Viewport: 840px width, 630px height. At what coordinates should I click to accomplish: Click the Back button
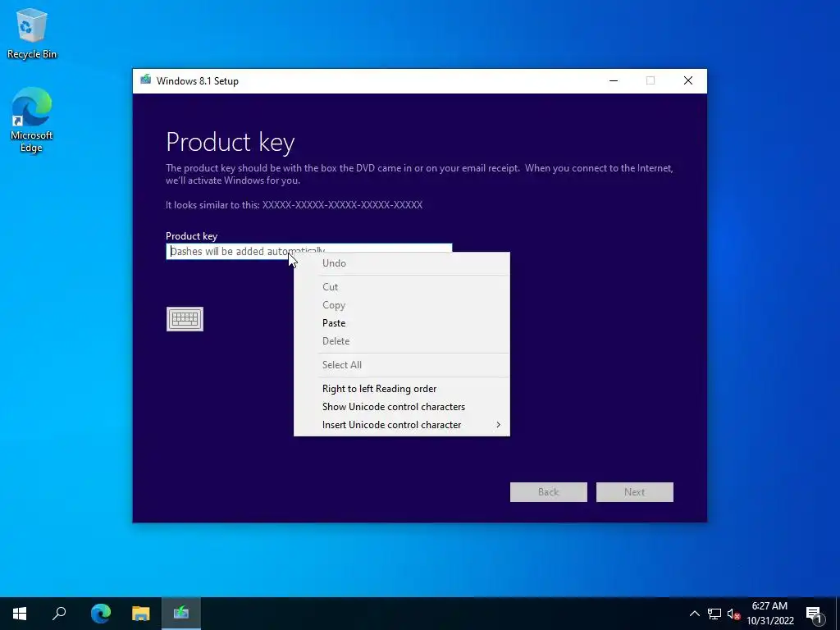pos(549,492)
